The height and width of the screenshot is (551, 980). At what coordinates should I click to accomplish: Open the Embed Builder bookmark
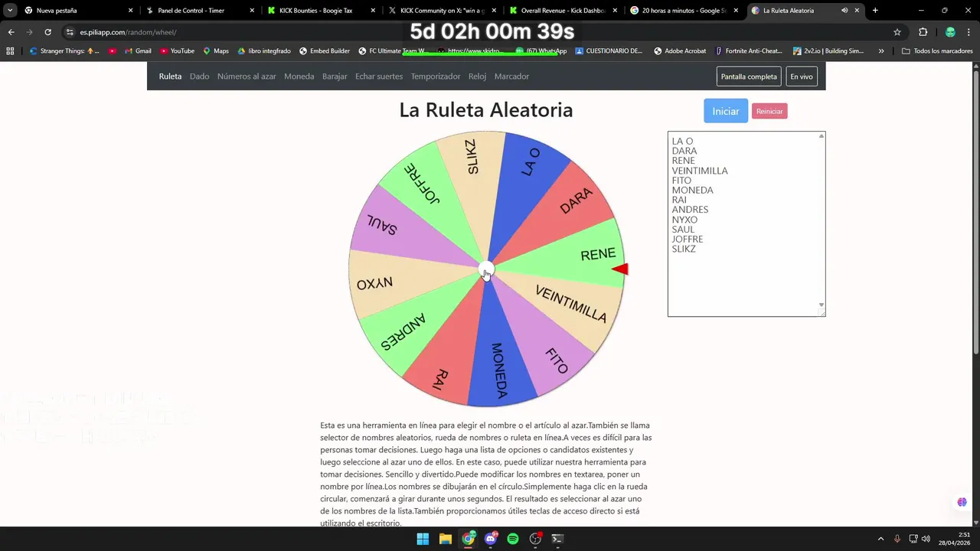[x=324, y=51]
